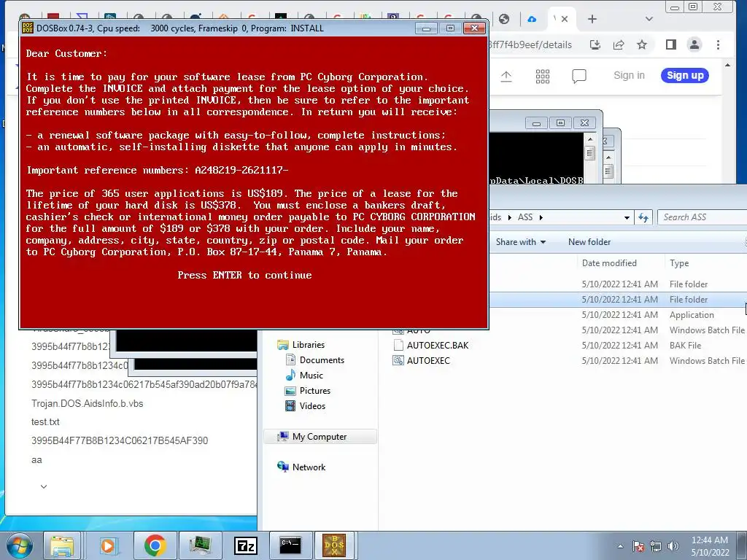
Task: Open a new Chrome tab
Action: coord(592,19)
